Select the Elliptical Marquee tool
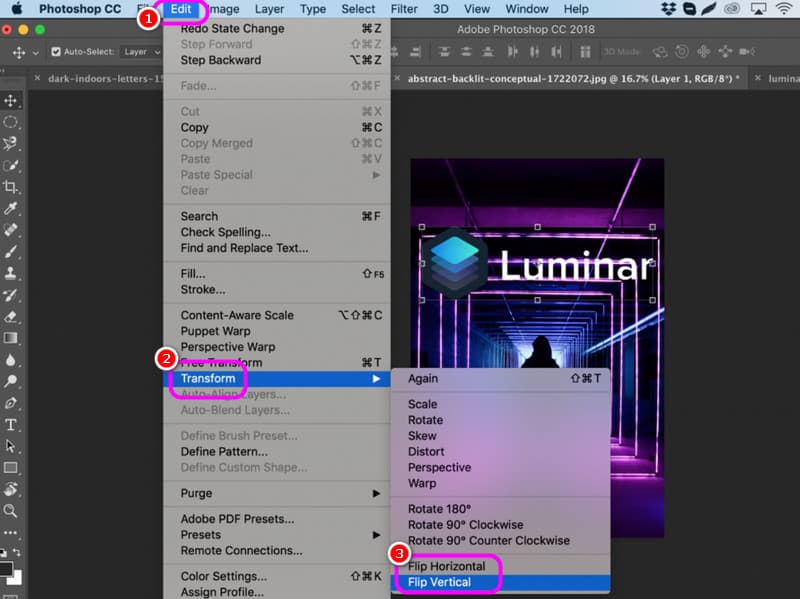 (12, 122)
